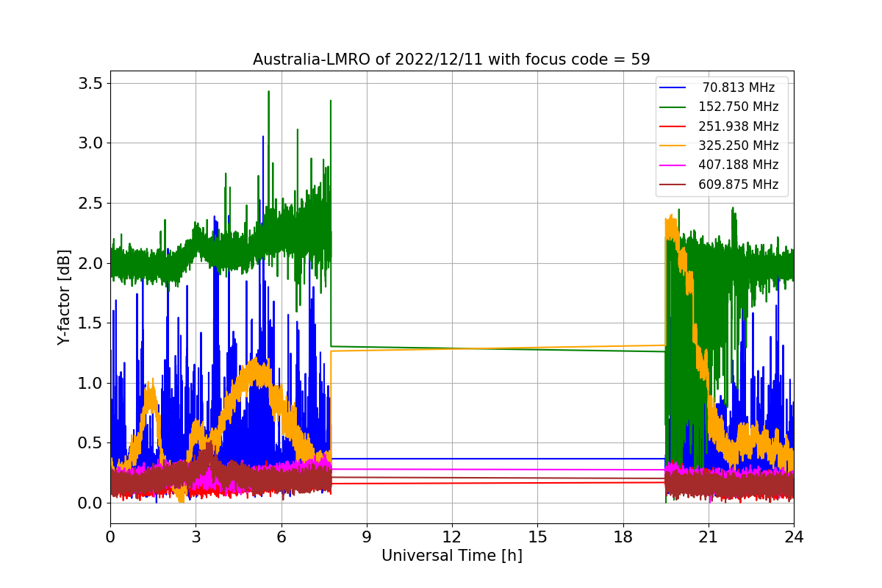882x588 pixels.
Task: Select the 407.188 MHz legend label
Action: point(739,165)
